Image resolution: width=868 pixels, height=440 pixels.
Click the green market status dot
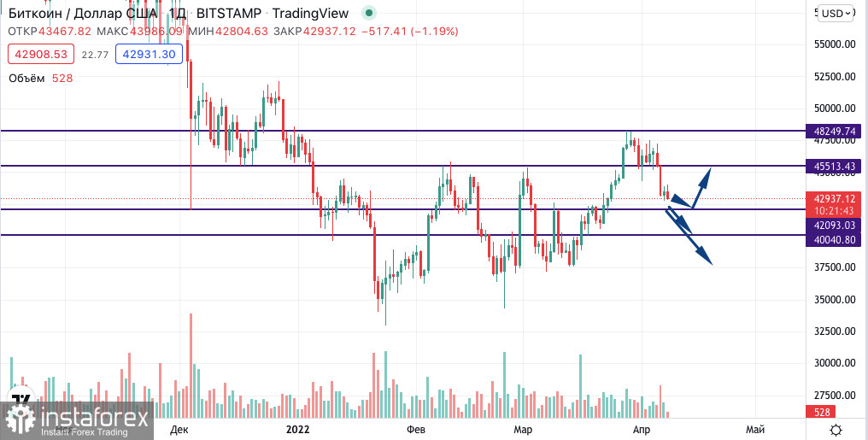(368, 14)
